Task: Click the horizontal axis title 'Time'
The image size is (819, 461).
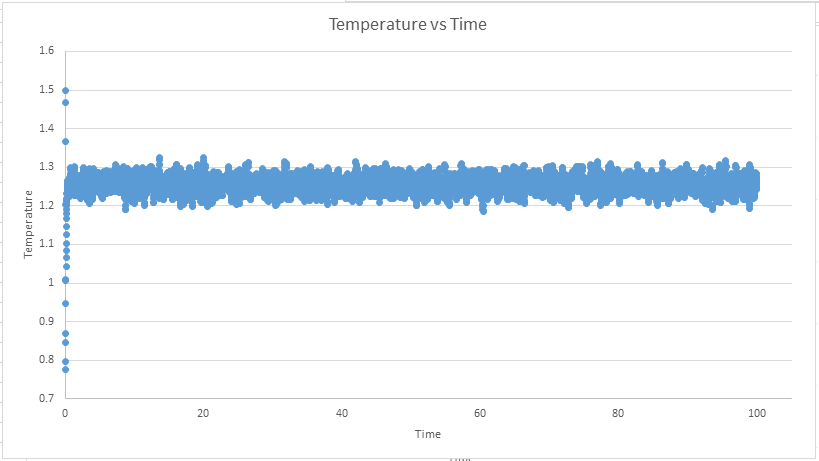Action: 428,434
